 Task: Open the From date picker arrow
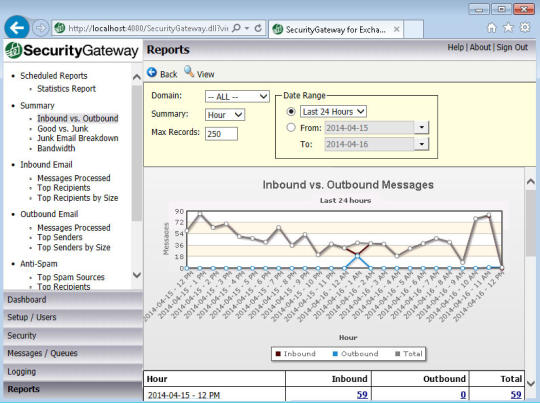pyautogui.click(x=422, y=127)
